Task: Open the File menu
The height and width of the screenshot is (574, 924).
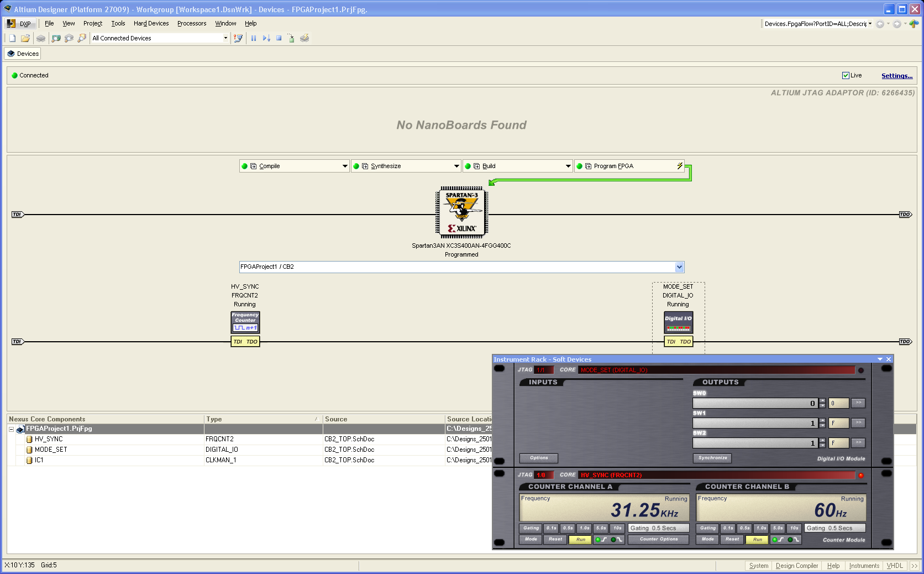Action: point(49,23)
